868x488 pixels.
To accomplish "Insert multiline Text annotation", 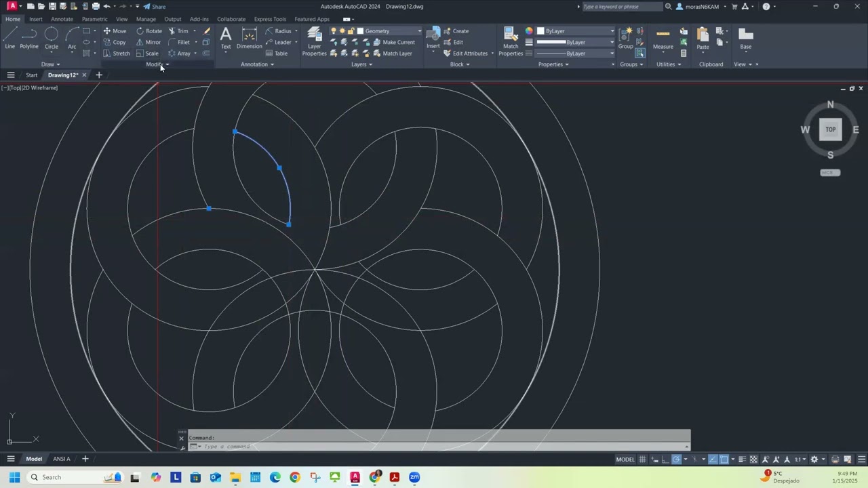I will click(x=226, y=38).
